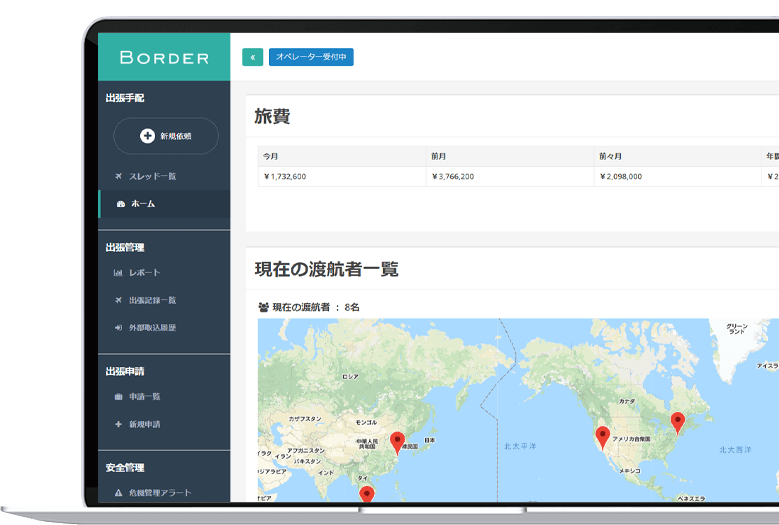
Task: Click the import icon beside 外部取込履歴
Action: [118, 328]
